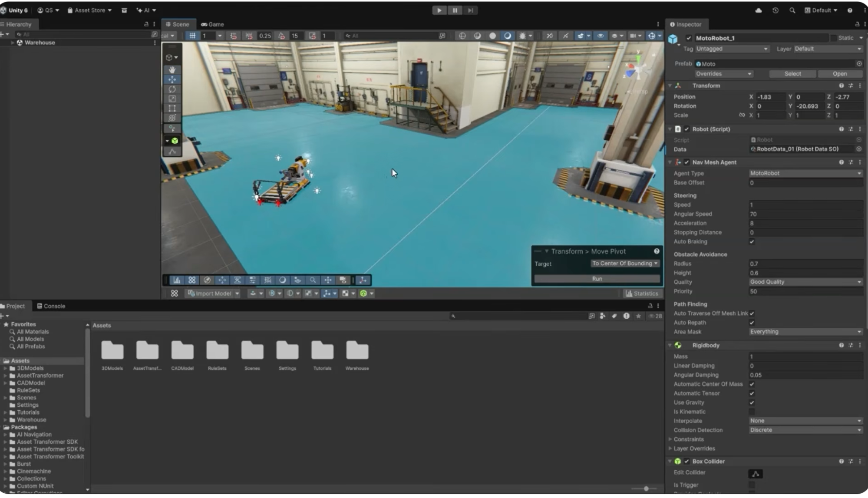
Task: Toggle Use Gravity checkbox
Action: (752, 402)
